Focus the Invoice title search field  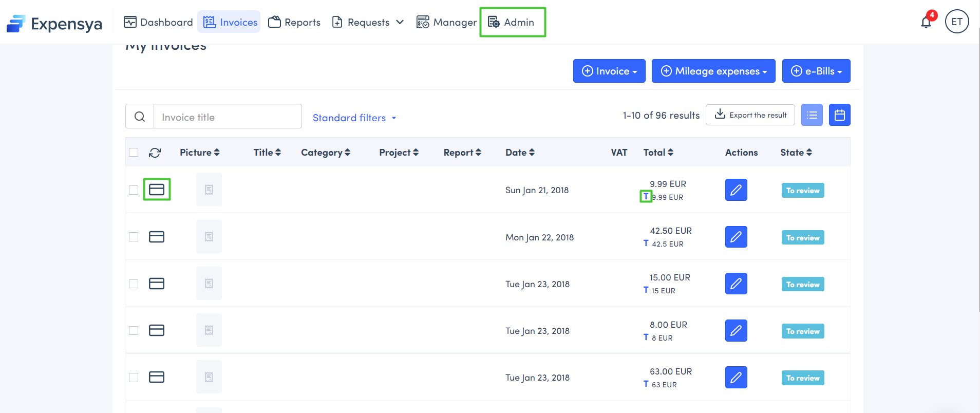[x=227, y=117]
